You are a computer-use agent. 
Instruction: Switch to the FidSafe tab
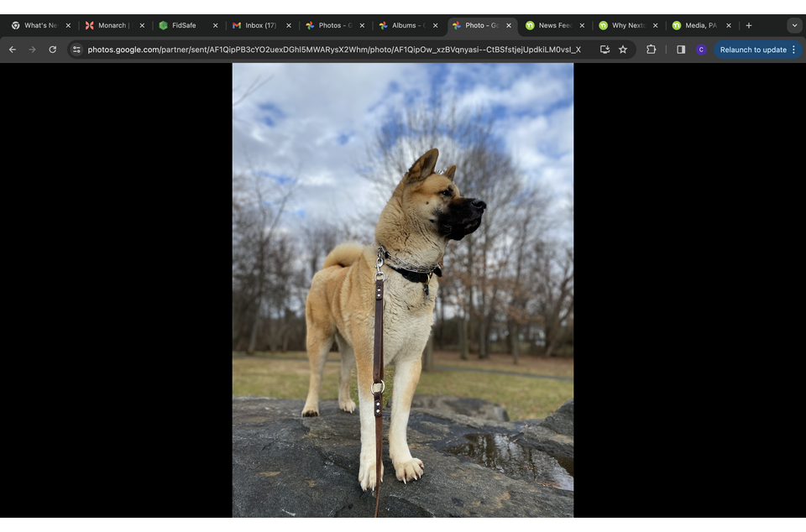184,25
